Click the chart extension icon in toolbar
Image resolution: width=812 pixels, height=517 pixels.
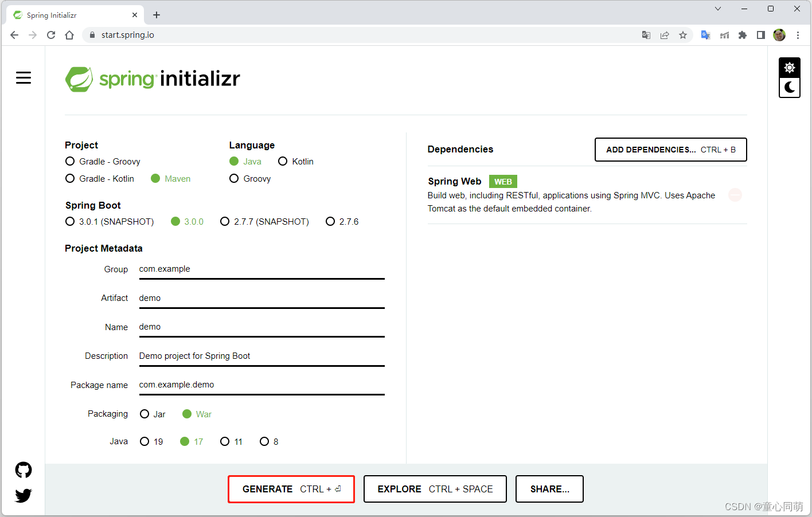click(x=724, y=35)
